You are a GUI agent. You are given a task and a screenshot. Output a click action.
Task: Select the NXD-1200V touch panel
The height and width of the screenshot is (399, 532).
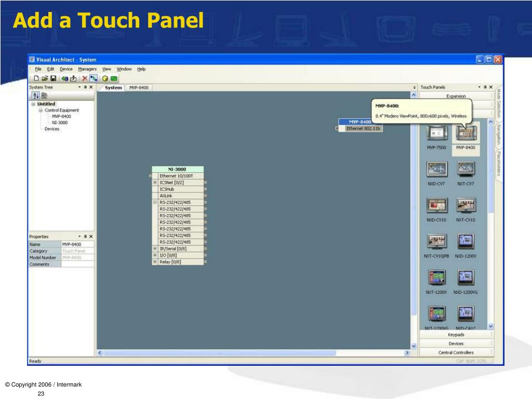(466, 242)
